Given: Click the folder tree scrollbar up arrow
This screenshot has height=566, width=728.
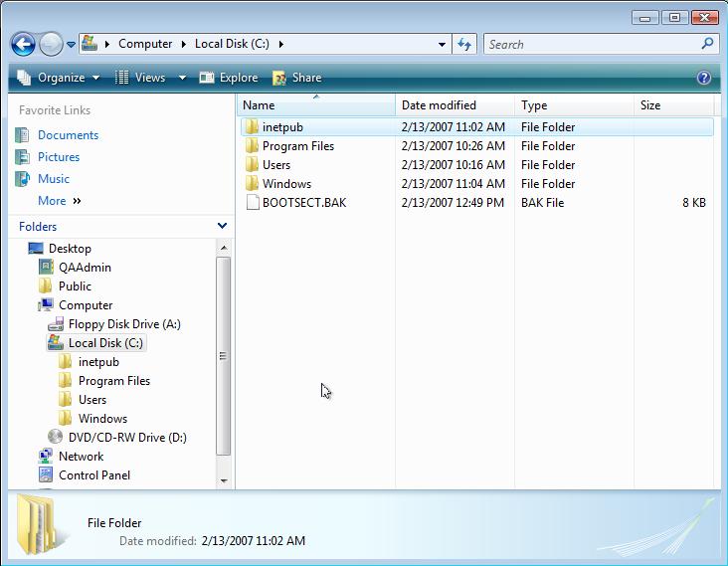Looking at the screenshot, I should (x=224, y=248).
